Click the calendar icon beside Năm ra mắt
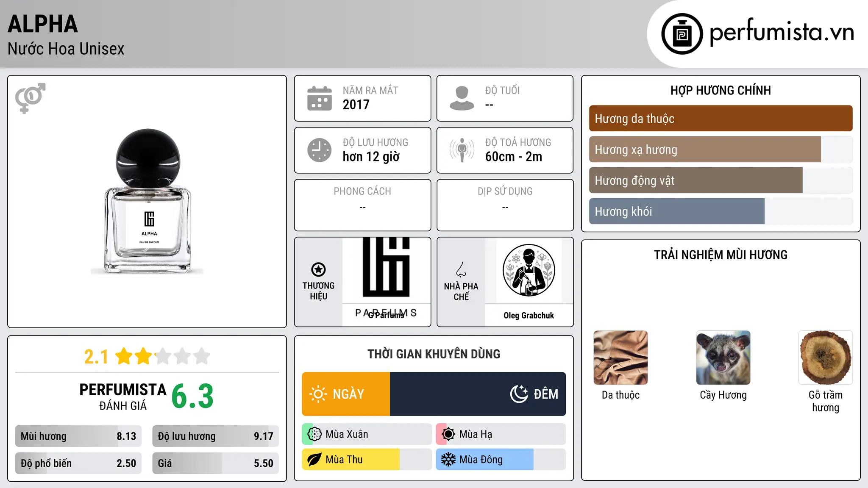The image size is (868, 488). (320, 98)
